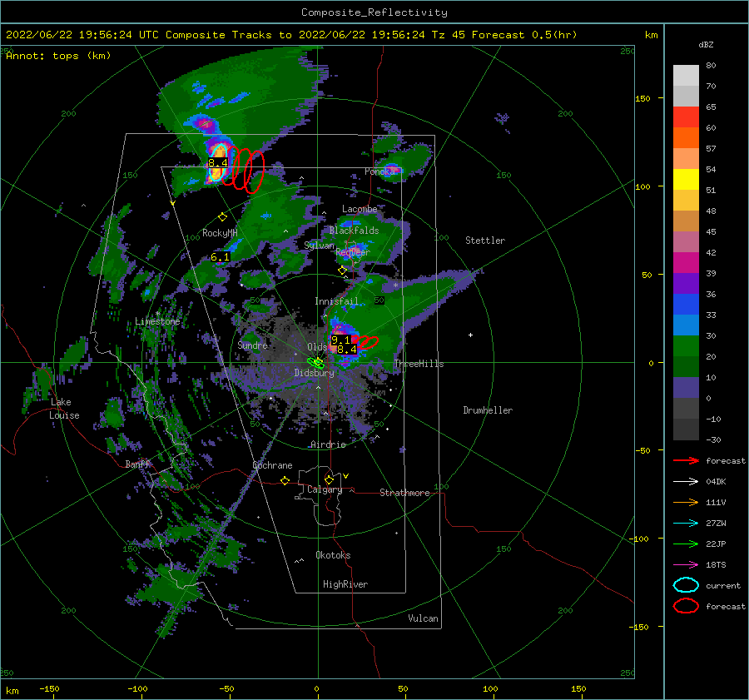
Task: Select the cyan current ellipse legend icon
Action: click(686, 585)
